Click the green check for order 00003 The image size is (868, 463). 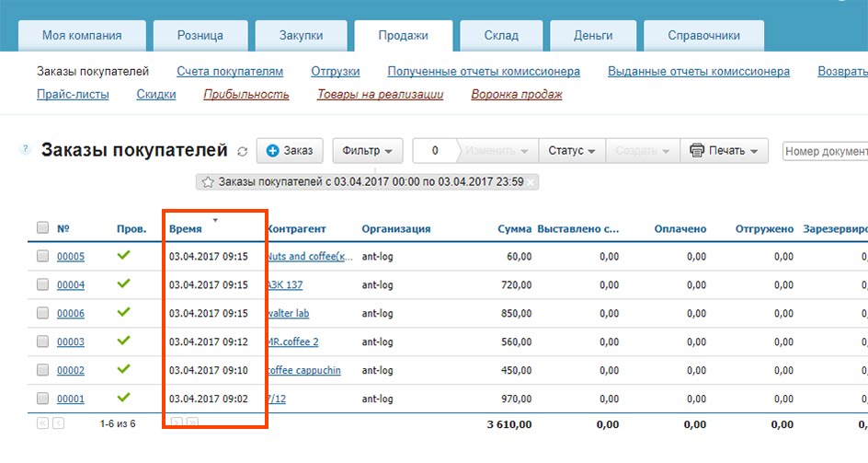(123, 341)
